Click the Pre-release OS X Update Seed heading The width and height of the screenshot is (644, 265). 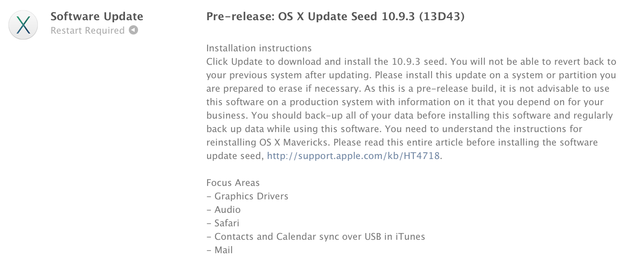coord(311,17)
